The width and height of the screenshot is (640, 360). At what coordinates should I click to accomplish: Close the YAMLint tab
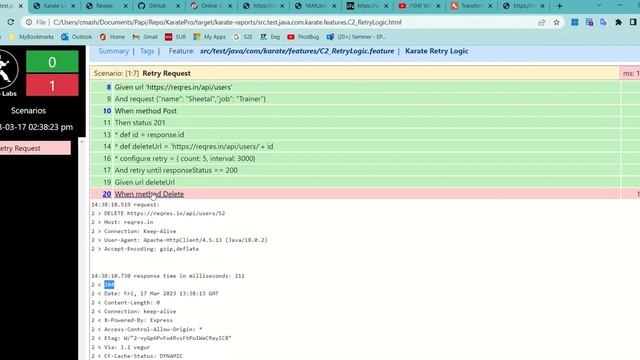tap(334, 6)
